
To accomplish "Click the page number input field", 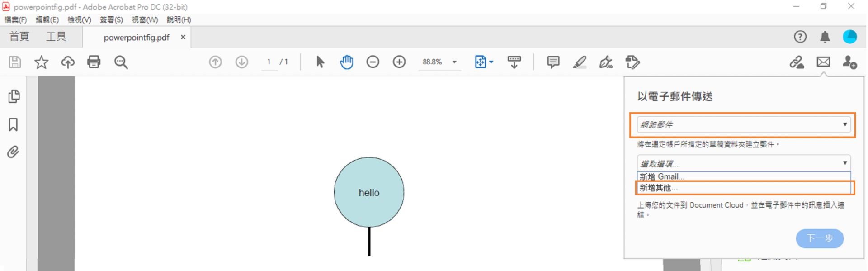I will pyautogui.click(x=269, y=62).
